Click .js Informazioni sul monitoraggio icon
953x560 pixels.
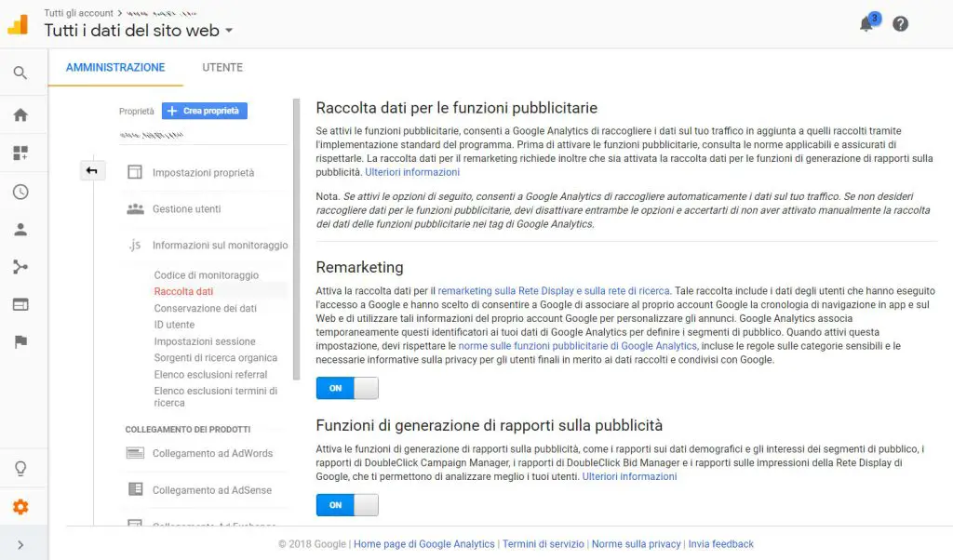[134, 245]
